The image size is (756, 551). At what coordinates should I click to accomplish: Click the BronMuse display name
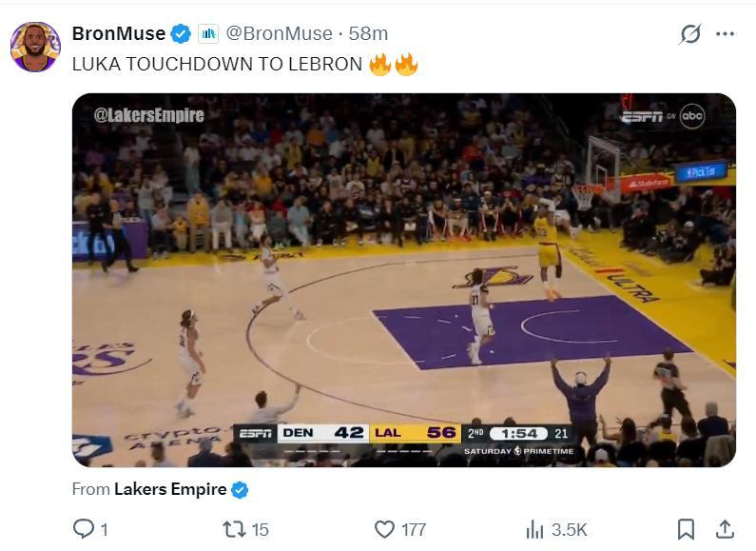coord(118,34)
